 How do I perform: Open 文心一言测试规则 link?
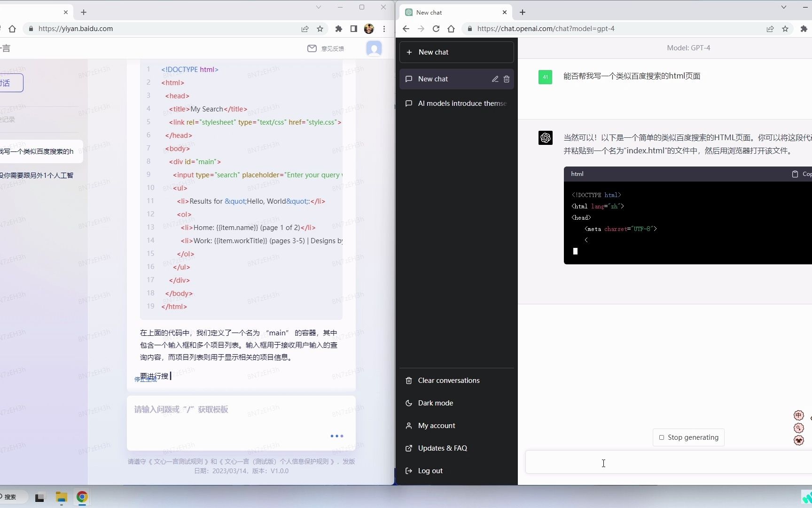pos(179,461)
